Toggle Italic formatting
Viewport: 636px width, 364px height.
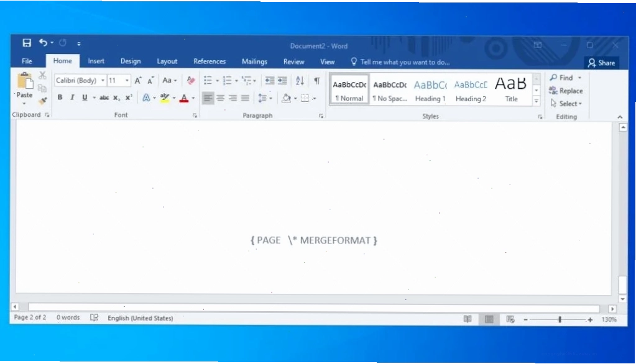tap(72, 98)
